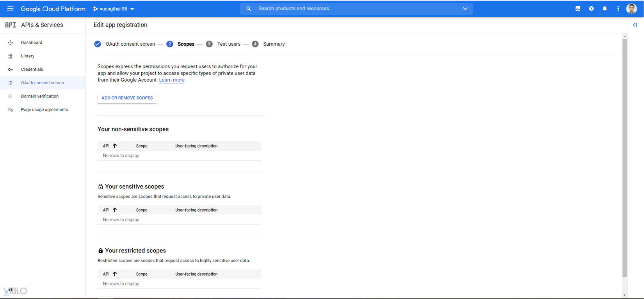Click the Your restricted scopes heading
The image size is (644, 299).
[135, 251]
